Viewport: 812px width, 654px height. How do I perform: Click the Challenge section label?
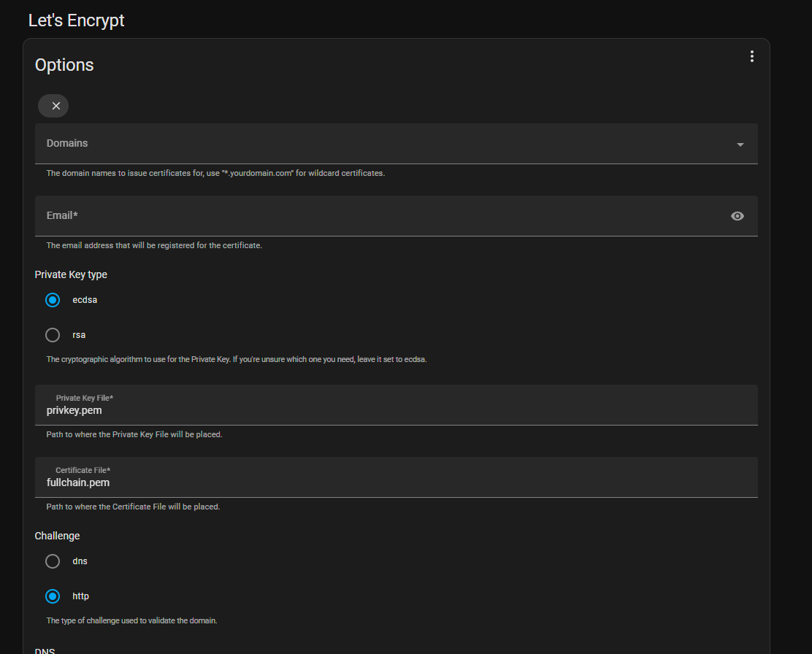[57, 536]
